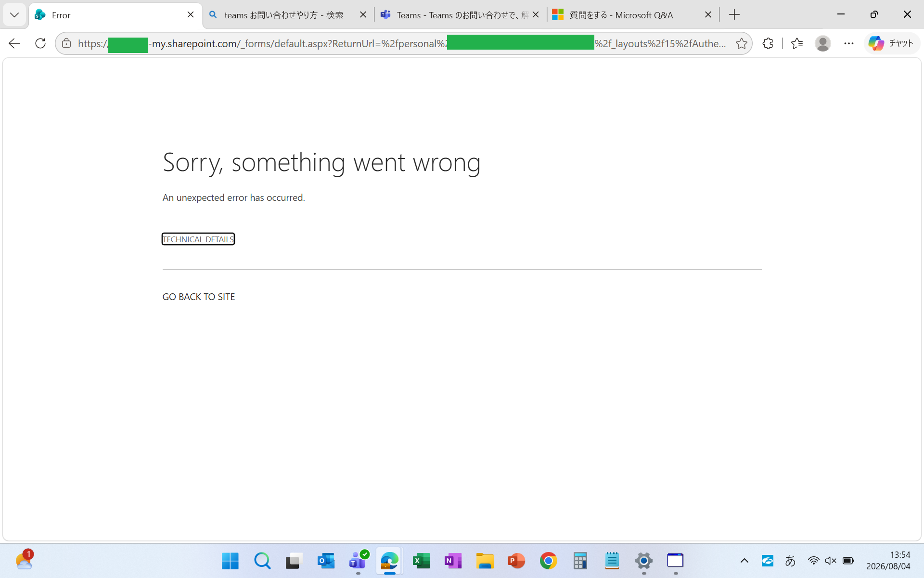
Task: Open browser Extensions puzzle icon
Action: coord(768,43)
